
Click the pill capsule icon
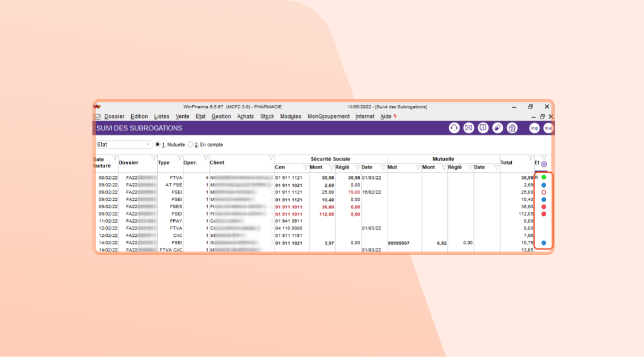[x=497, y=128]
